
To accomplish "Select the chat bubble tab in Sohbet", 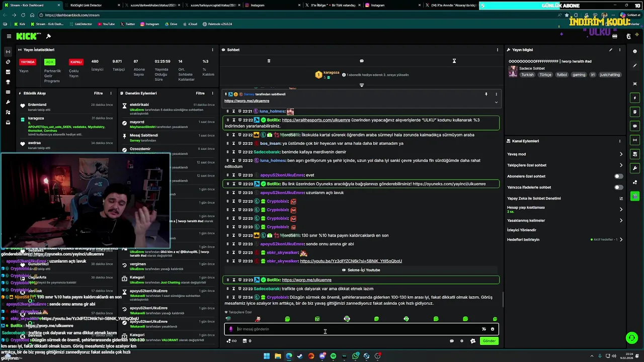I will click(361, 61).
